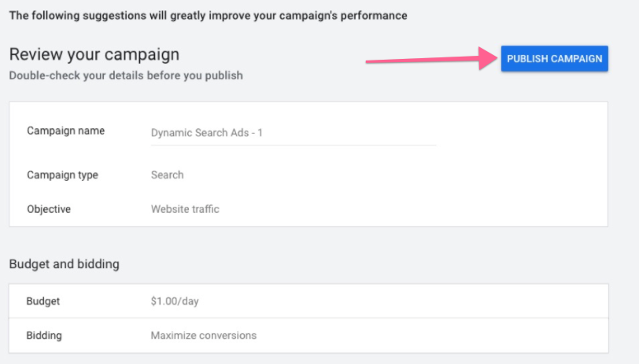Click the Campaign name label

click(65, 131)
